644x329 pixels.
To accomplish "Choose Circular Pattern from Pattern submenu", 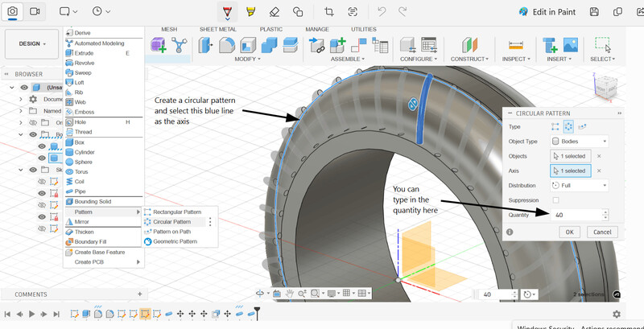I will click(171, 221).
